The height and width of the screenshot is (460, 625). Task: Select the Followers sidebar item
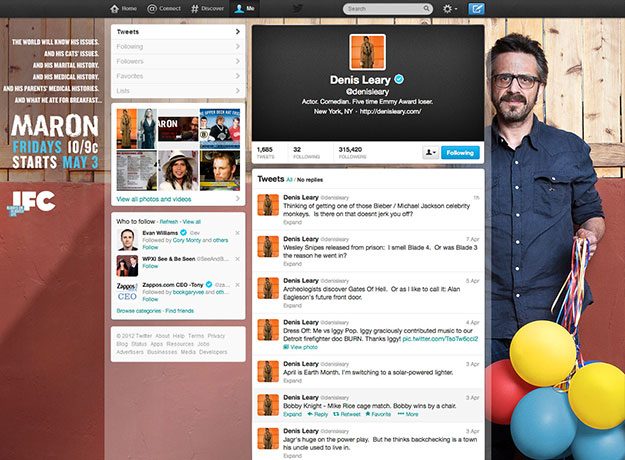(x=178, y=61)
